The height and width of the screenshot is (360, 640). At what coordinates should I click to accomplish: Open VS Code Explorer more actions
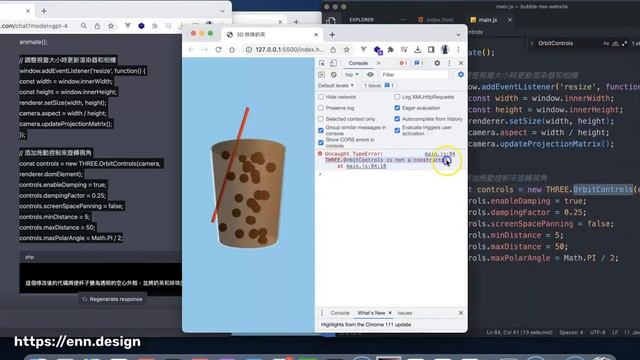click(x=403, y=20)
